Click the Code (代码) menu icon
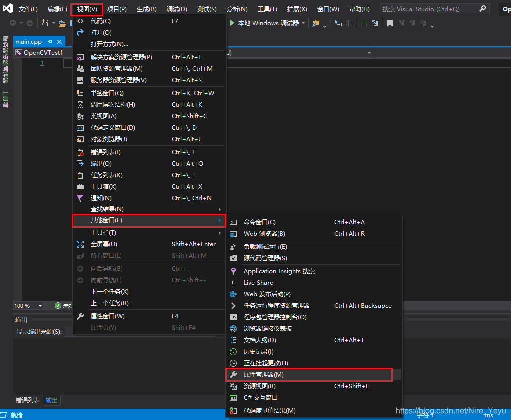The image size is (511, 420). [x=80, y=21]
